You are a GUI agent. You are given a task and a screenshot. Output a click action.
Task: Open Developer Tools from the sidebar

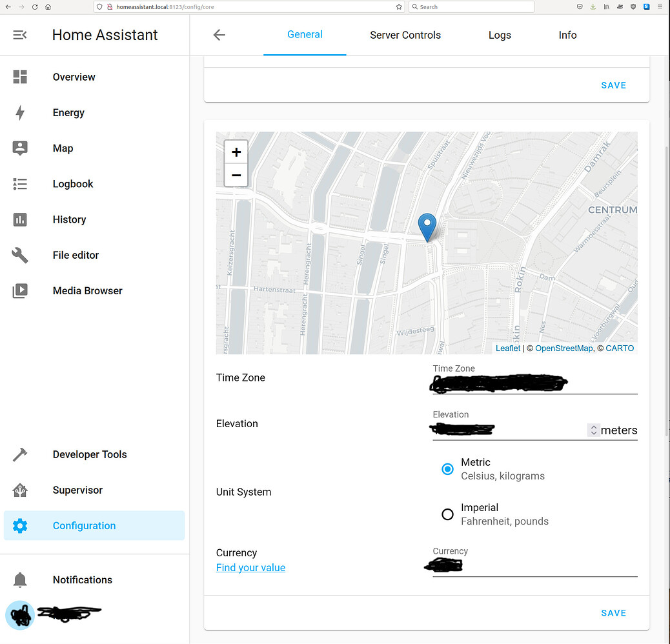pyautogui.click(x=20, y=454)
